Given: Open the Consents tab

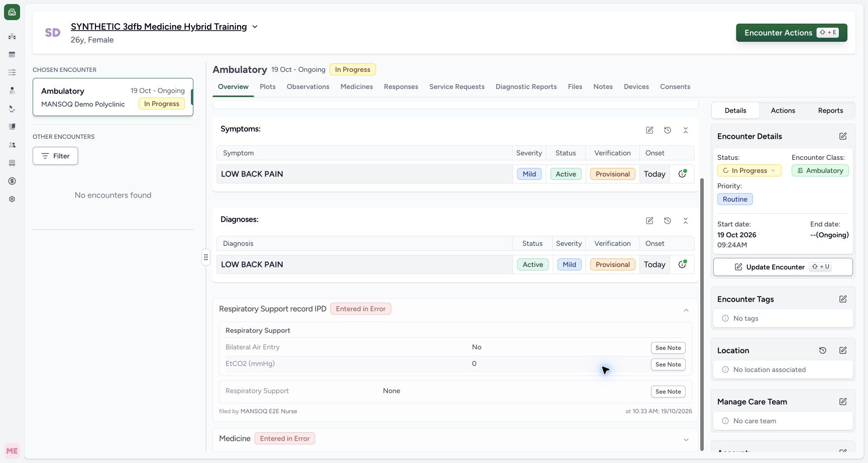Looking at the screenshot, I should pos(675,86).
